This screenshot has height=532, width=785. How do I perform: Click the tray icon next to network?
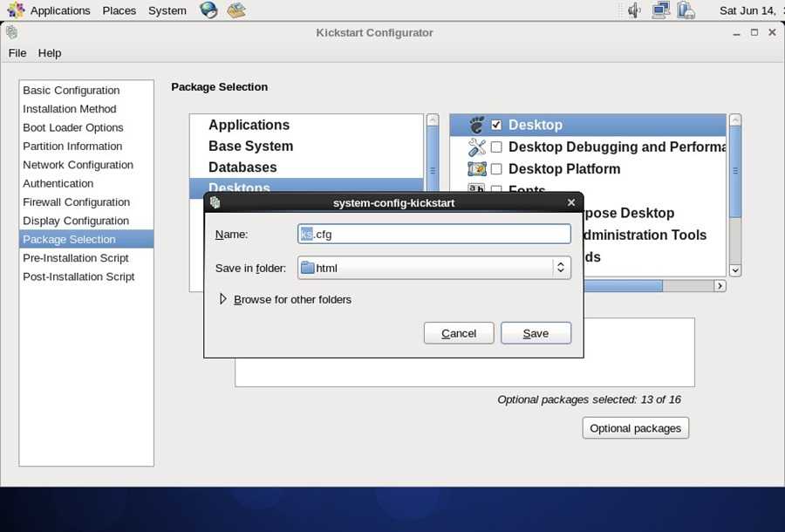(x=686, y=10)
